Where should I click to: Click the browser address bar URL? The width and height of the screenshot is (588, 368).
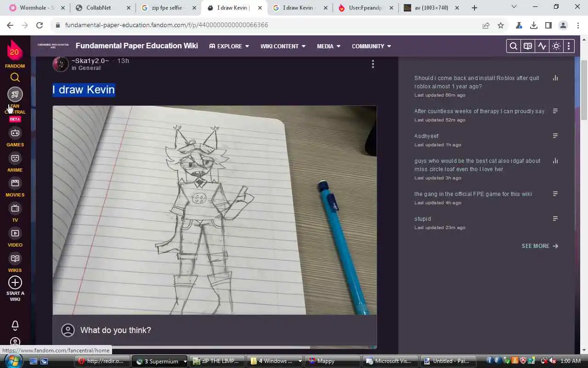[166, 25]
